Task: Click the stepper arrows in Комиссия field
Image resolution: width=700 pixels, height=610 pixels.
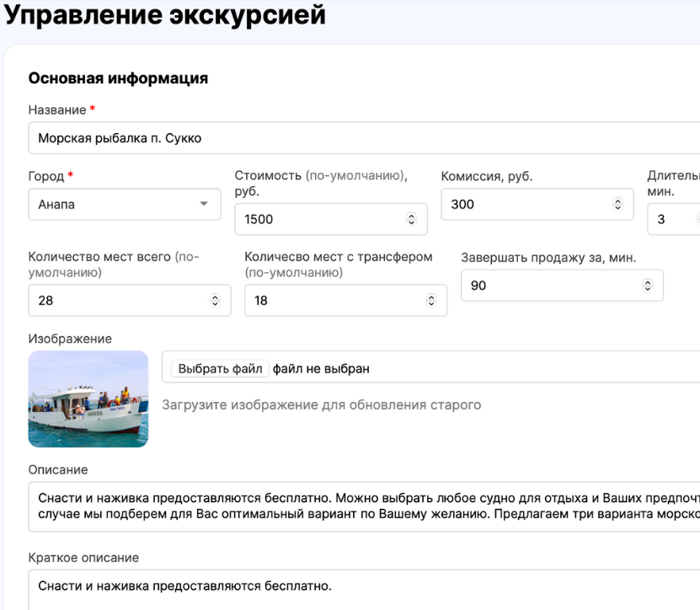Action: pyautogui.click(x=617, y=204)
